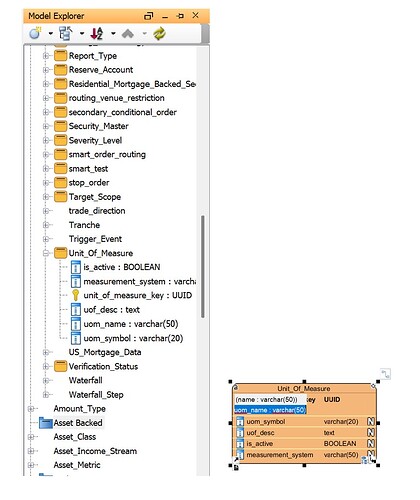Select the Asset Backed tree item

coord(78,423)
